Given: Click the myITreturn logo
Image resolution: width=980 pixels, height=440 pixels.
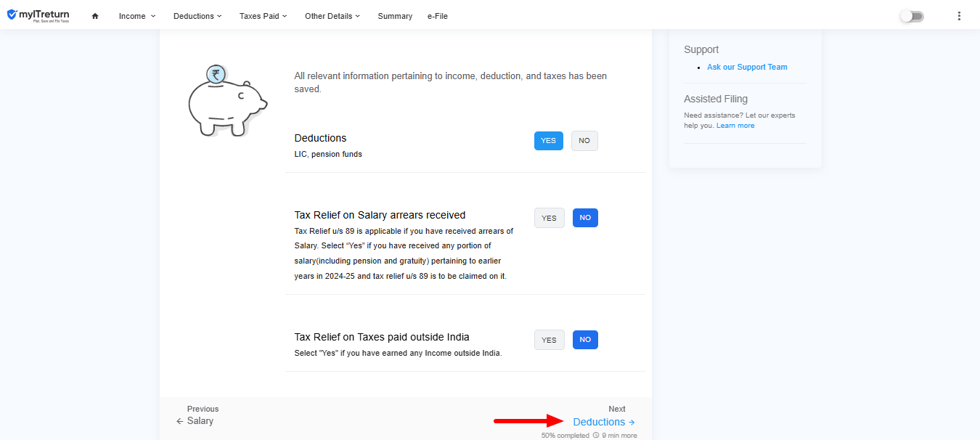Looking at the screenshot, I should coord(38,15).
